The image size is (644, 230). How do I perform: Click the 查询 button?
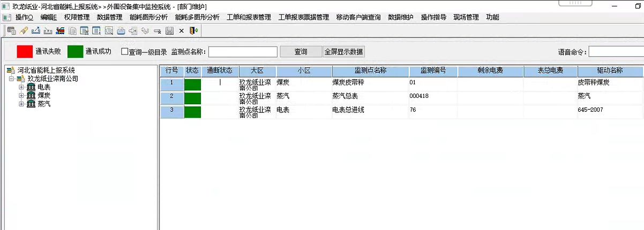[x=301, y=52]
